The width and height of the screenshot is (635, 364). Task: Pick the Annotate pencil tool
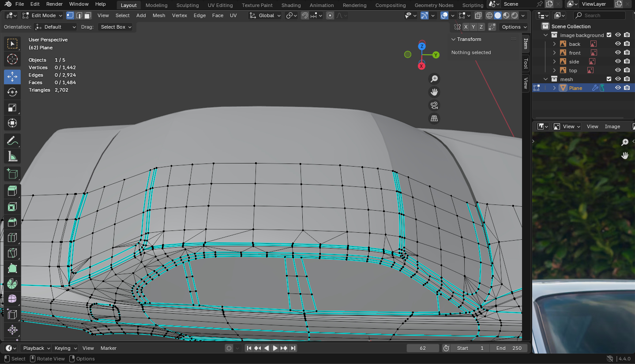click(x=12, y=141)
